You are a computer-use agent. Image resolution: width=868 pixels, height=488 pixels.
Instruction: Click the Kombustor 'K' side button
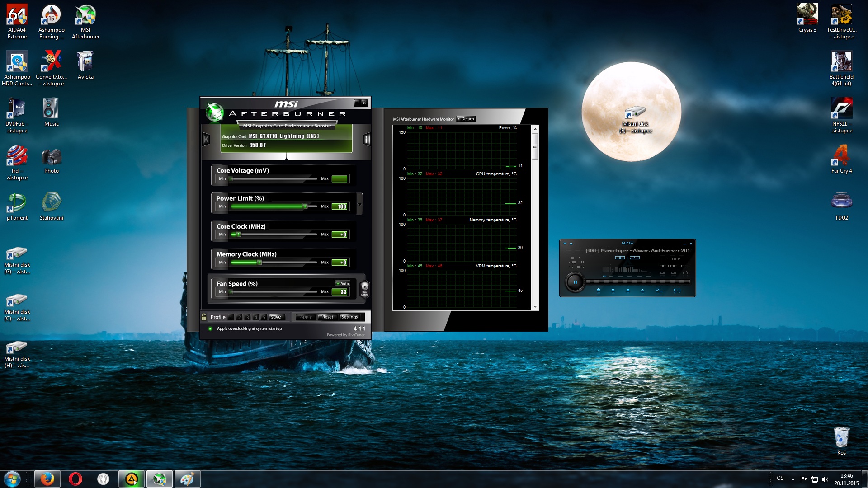pos(206,140)
